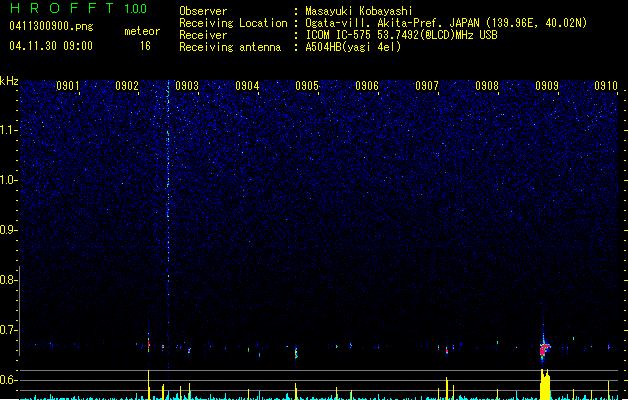The image size is (629, 400).
Task: Click the 0.8 kHz frequency tick label
Action: click(9, 280)
